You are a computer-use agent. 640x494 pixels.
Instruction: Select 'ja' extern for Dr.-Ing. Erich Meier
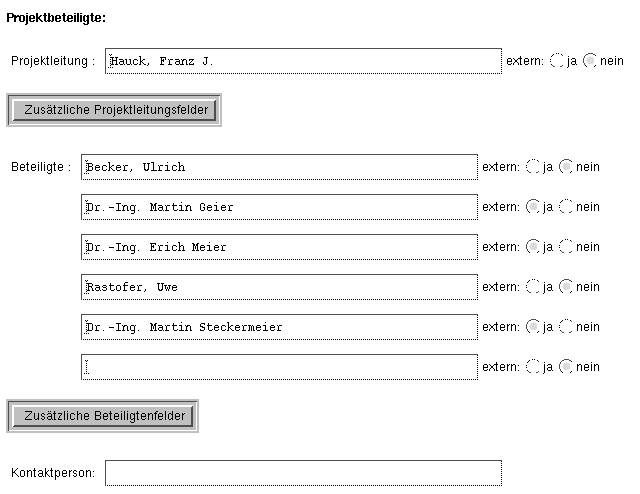tap(533, 247)
